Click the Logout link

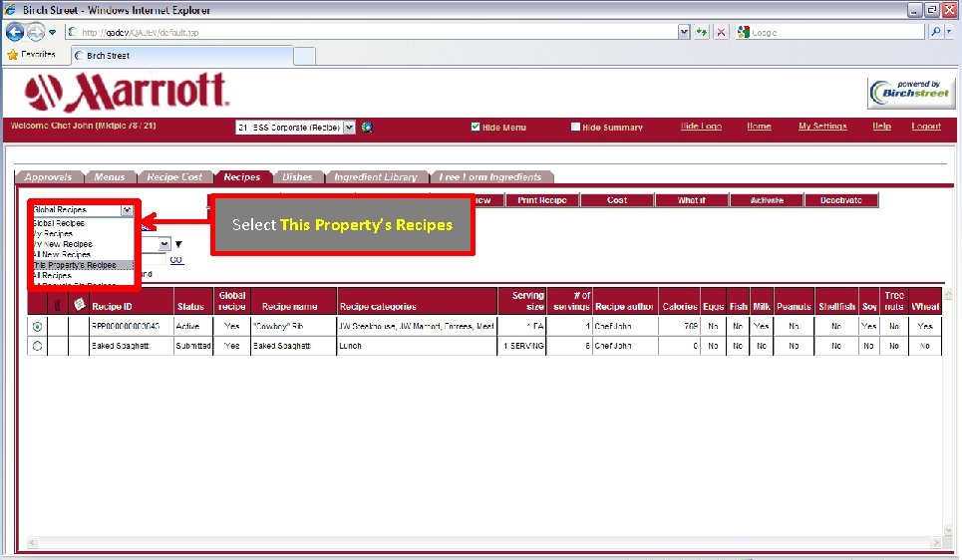(926, 127)
